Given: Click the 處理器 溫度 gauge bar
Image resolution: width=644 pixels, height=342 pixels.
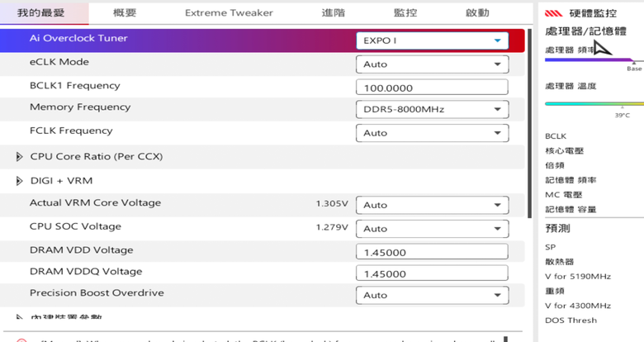Looking at the screenshot, I should point(594,103).
